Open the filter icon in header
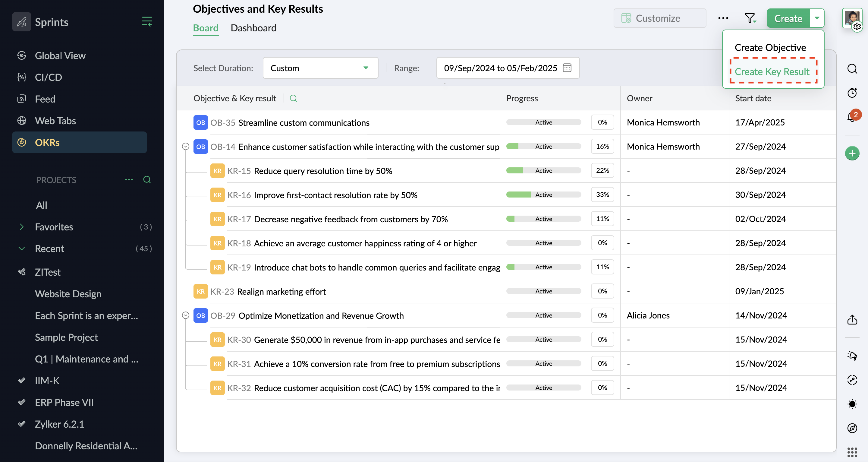This screenshot has width=868, height=462. tap(750, 18)
